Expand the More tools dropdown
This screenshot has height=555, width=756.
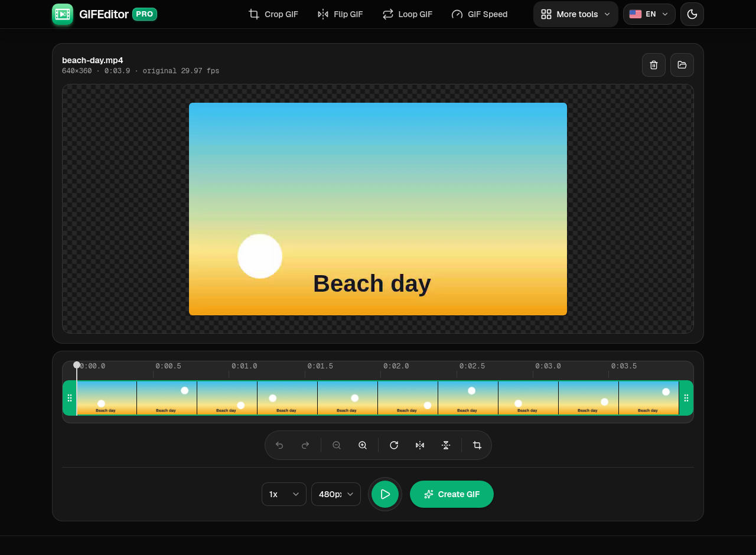576,14
